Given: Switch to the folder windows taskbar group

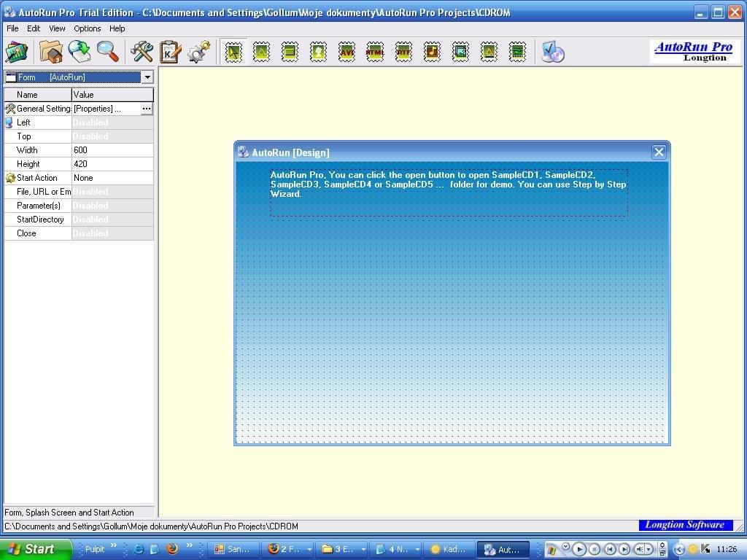Looking at the screenshot, I should (342, 549).
